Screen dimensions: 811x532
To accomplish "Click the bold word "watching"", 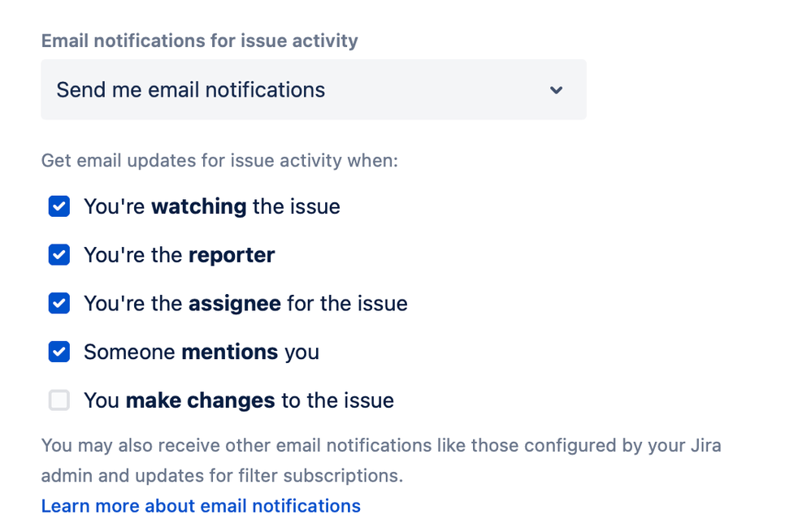I will click(199, 206).
